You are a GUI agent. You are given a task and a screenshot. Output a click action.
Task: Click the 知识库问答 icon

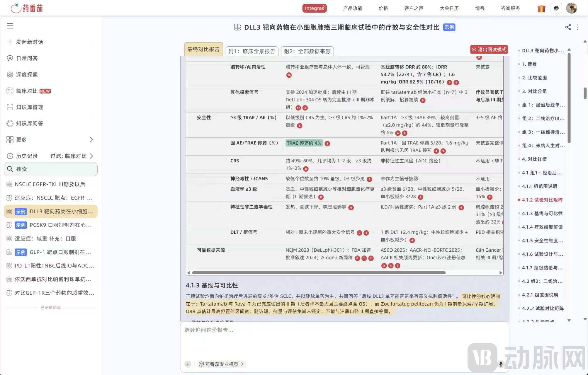[10, 123]
